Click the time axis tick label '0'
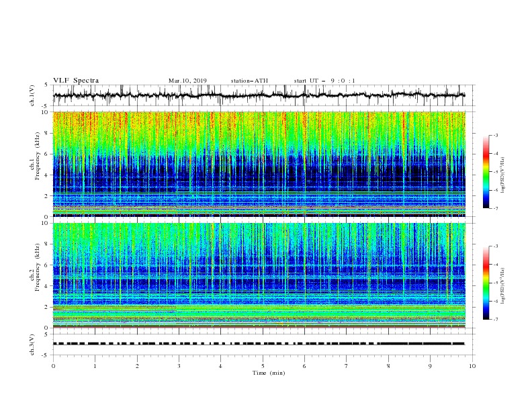 53,366
